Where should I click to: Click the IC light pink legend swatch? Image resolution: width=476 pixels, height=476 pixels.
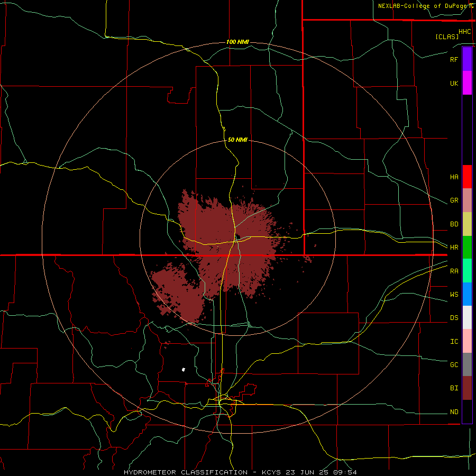[467, 341]
